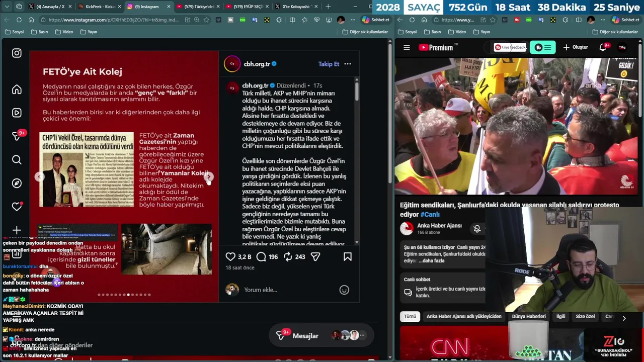This screenshot has height=362, width=644.
Task: Open Diğer sık kullanılanlar folder in YouTube window
Action: (x=615, y=32)
